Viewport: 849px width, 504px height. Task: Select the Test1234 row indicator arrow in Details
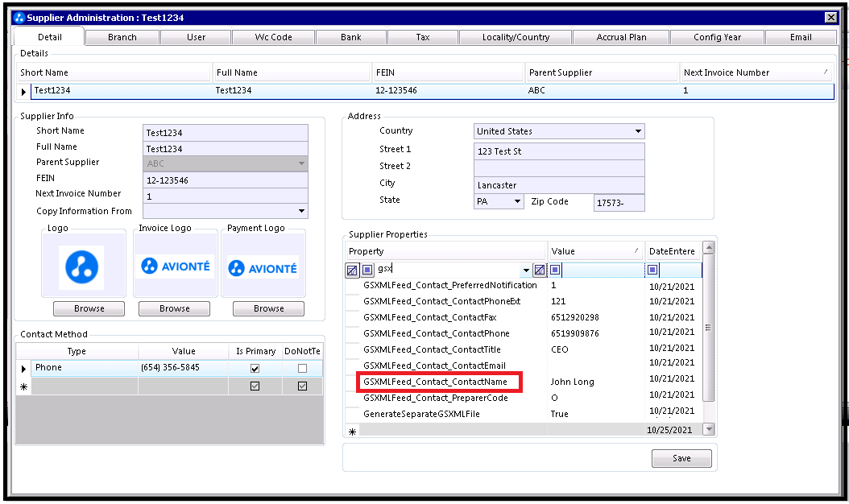click(x=23, y=92)
